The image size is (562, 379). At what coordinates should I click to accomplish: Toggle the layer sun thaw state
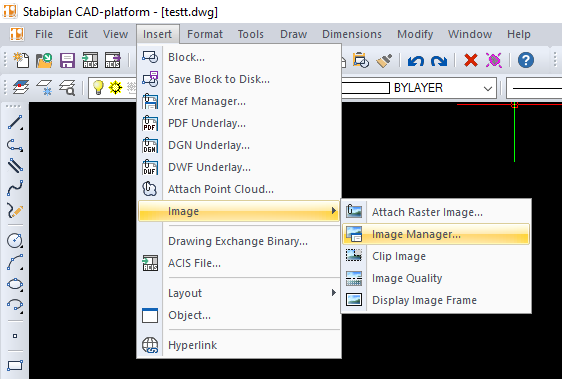(115, 87)
